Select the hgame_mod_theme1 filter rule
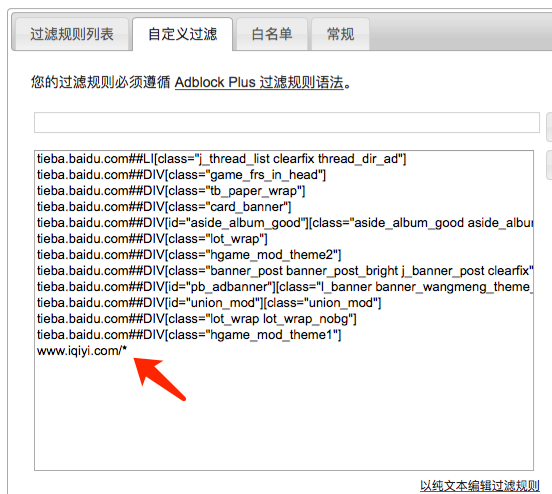Viewport: 552px width, 494px height. tap(189, 334)
